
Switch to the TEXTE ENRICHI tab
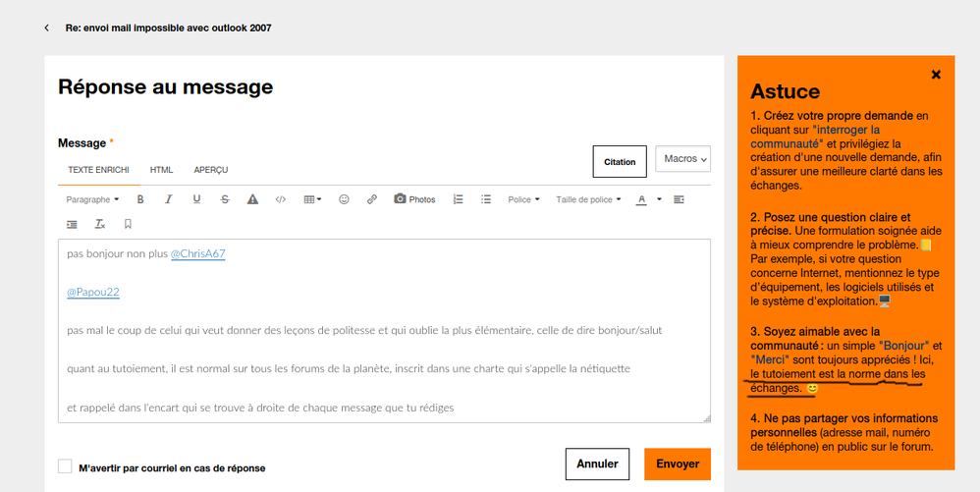click(x=99, y=170)
